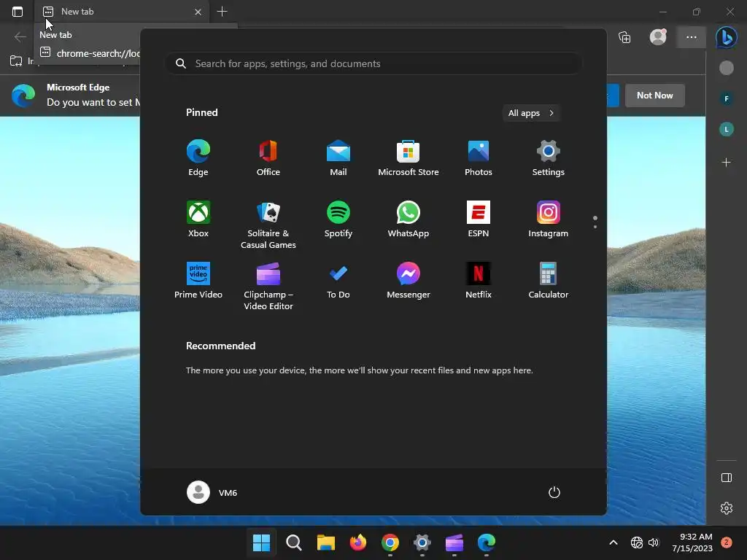Open the Edge app from Pinned
The image size is (747, 560).
click(x=198, y=157)
